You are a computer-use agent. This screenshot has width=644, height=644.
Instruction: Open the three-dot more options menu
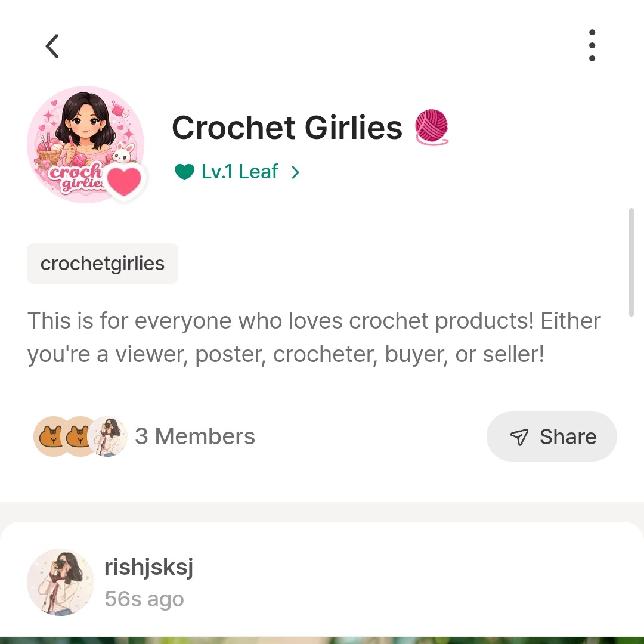tap(592, 45)
